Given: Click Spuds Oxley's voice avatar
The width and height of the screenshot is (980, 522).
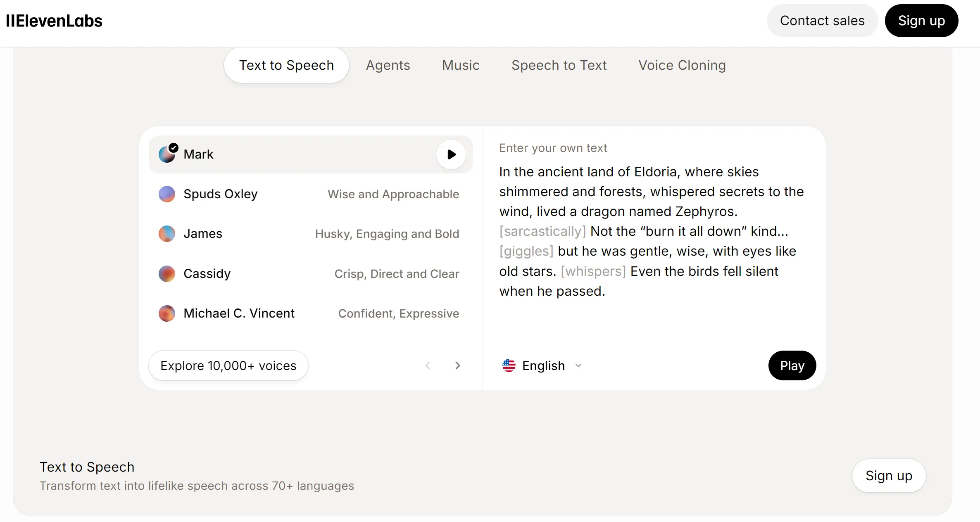Looking at the screenshot, I should point(167,194).
